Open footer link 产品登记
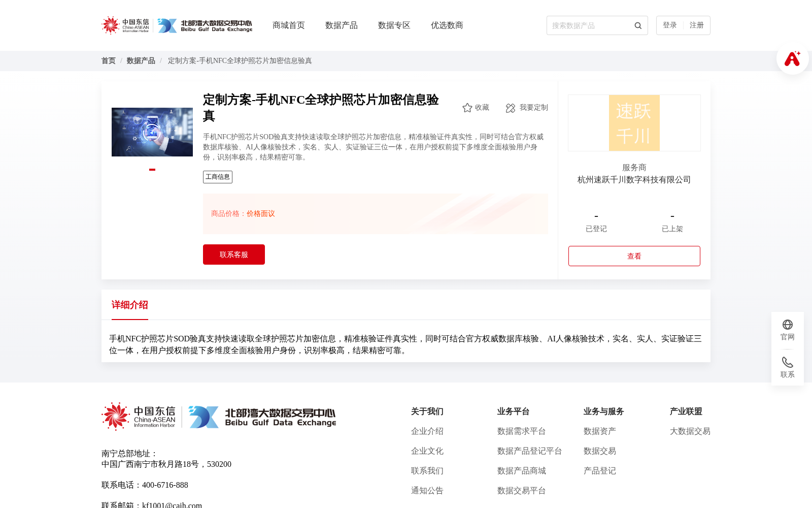 pyautogui.click(x=600, y=471)
